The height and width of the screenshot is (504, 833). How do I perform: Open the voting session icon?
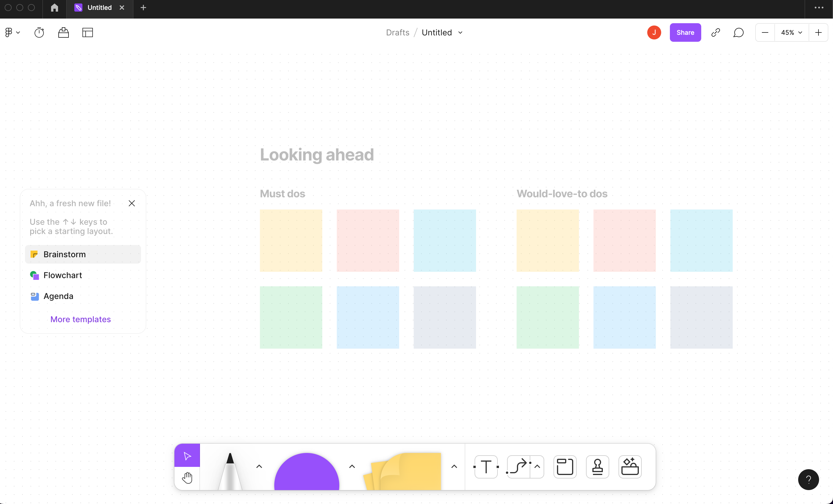(63, 32)
